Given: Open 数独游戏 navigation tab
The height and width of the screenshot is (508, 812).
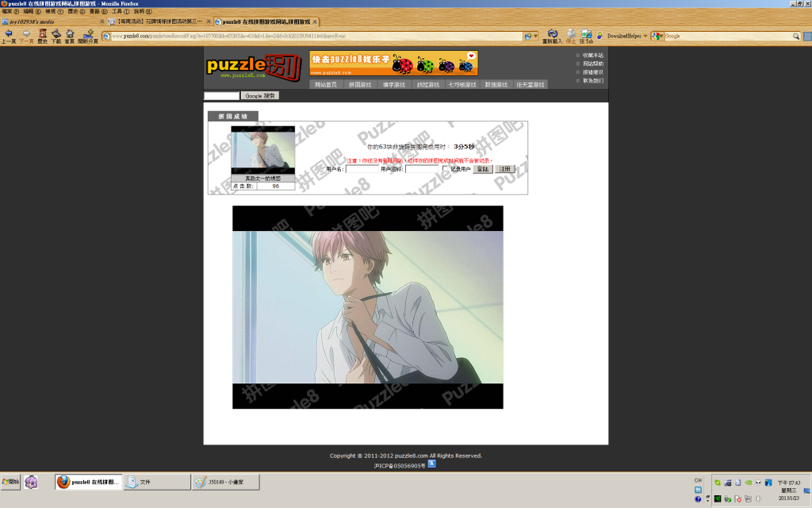Looking at the screenshot, I should point(496,84).
